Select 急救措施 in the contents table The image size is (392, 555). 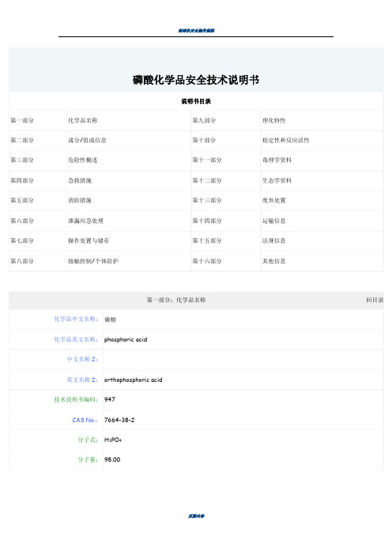pyautogui.click(x=80, y=181)
